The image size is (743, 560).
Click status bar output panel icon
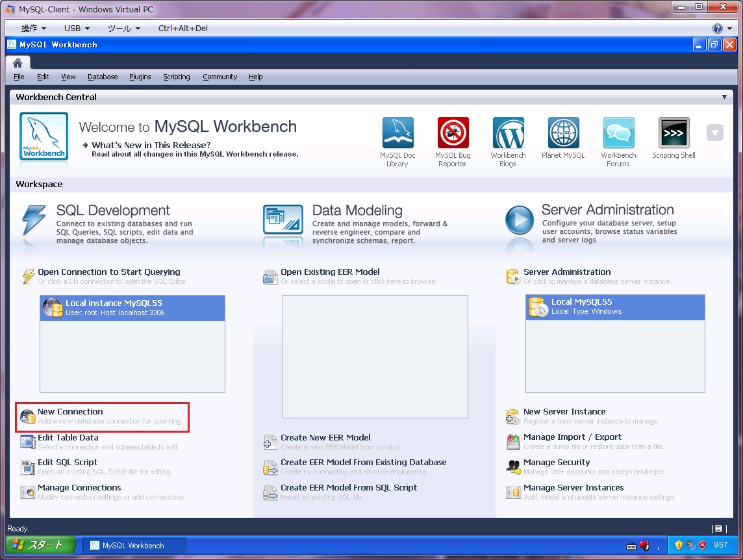[719, 528]
